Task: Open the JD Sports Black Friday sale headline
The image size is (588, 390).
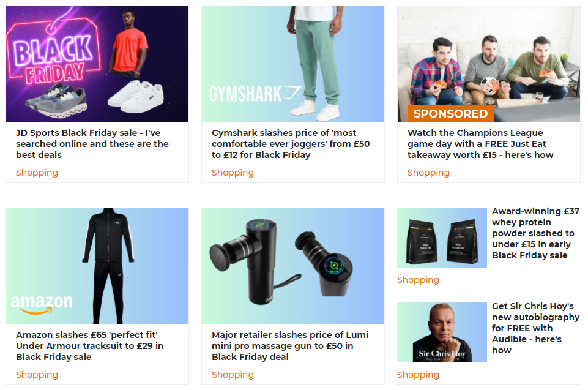Action: pyautogui.click(x=92, y=144)
